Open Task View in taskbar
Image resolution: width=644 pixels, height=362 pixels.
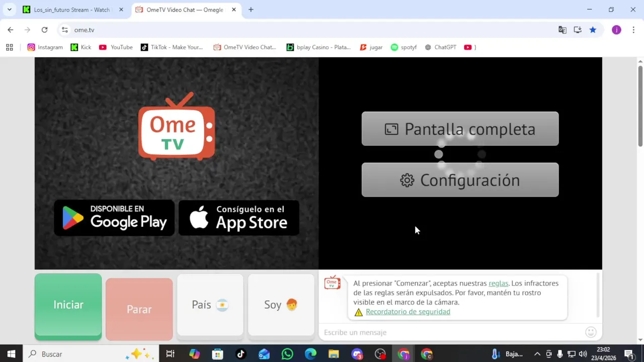[170, 354]
